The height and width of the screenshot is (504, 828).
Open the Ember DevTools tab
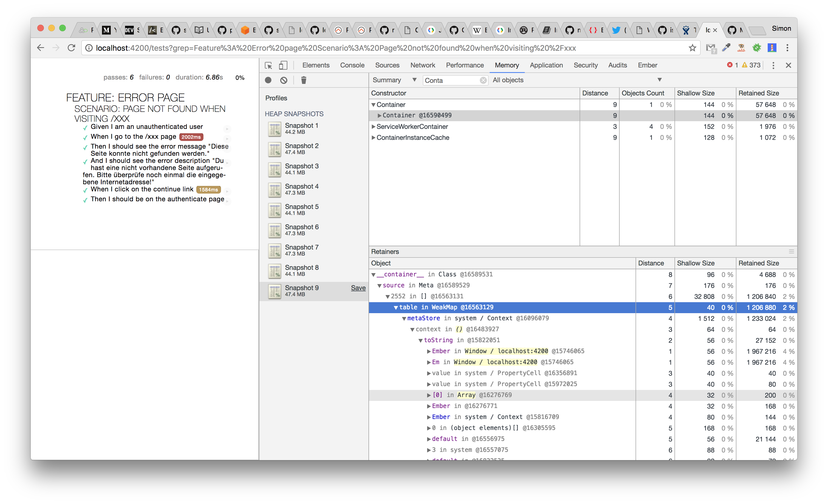[x=647, y=65]
